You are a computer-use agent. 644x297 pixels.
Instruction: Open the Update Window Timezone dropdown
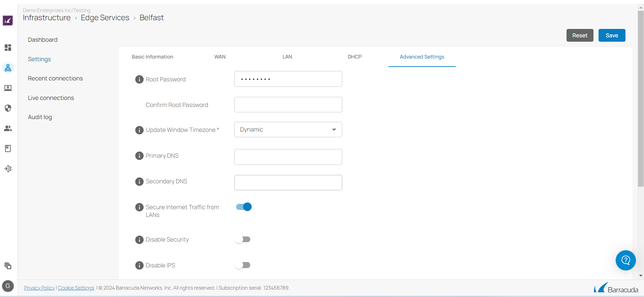click(x=288, y=129)
